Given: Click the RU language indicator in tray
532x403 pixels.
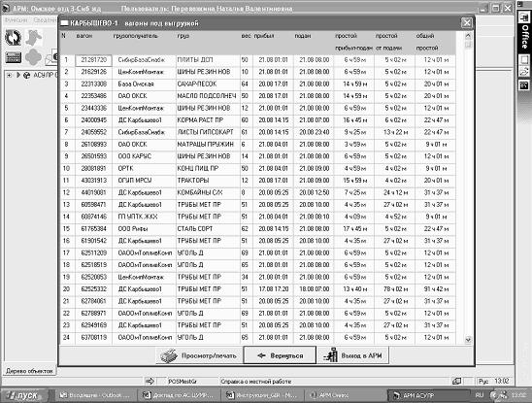Looking at the screenshot, I should (479, 395).
